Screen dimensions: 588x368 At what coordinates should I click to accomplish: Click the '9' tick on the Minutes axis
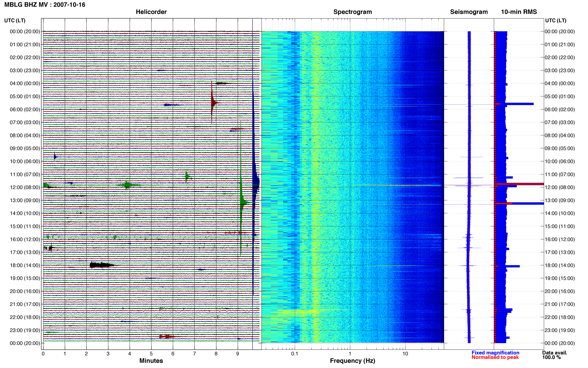coord(238,354)
